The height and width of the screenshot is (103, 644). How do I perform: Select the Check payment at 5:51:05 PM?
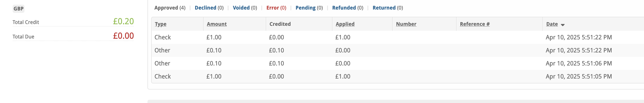tap(162, 76)
